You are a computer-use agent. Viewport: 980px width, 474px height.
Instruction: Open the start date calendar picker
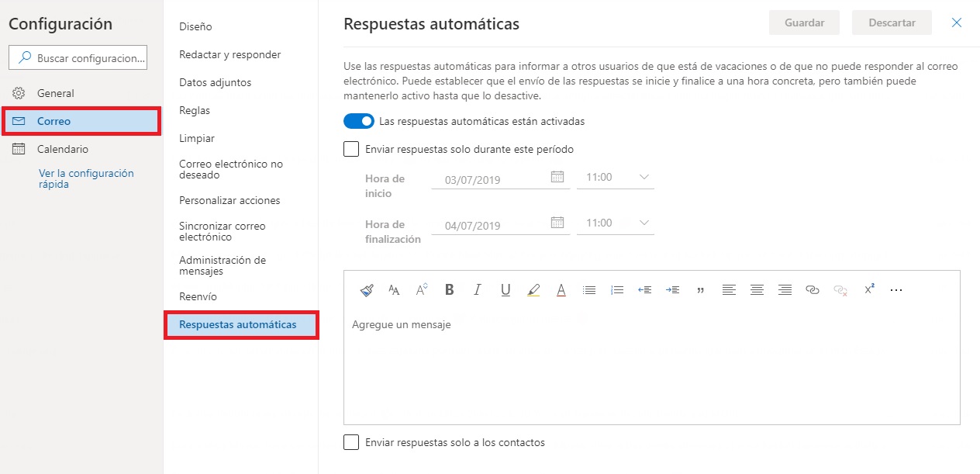[557, 178]
